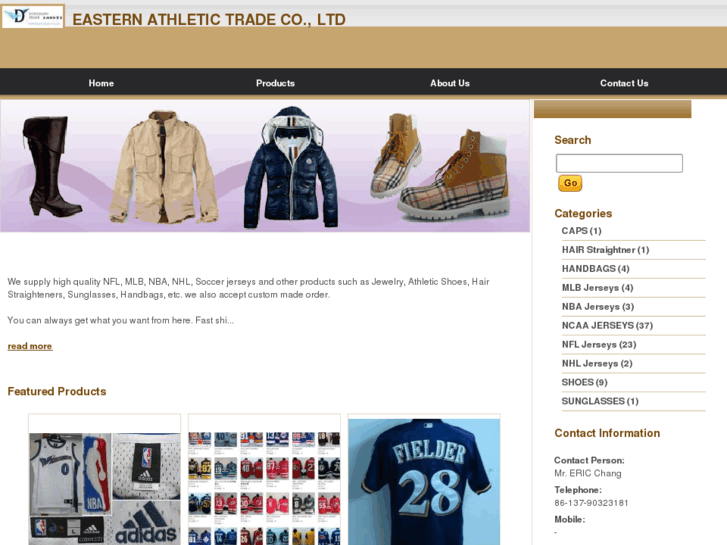
Task: View the NCAA JERSEYS (37) category
Action: point(607,326)
